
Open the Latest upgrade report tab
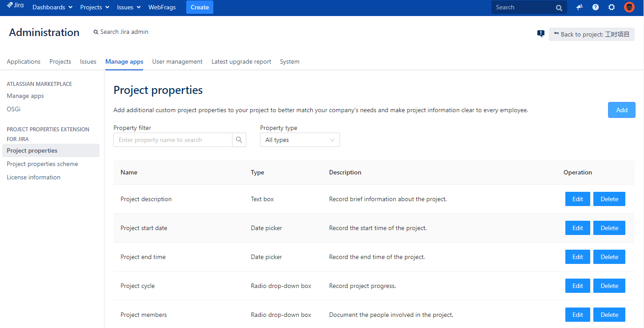tap(241, 61)
